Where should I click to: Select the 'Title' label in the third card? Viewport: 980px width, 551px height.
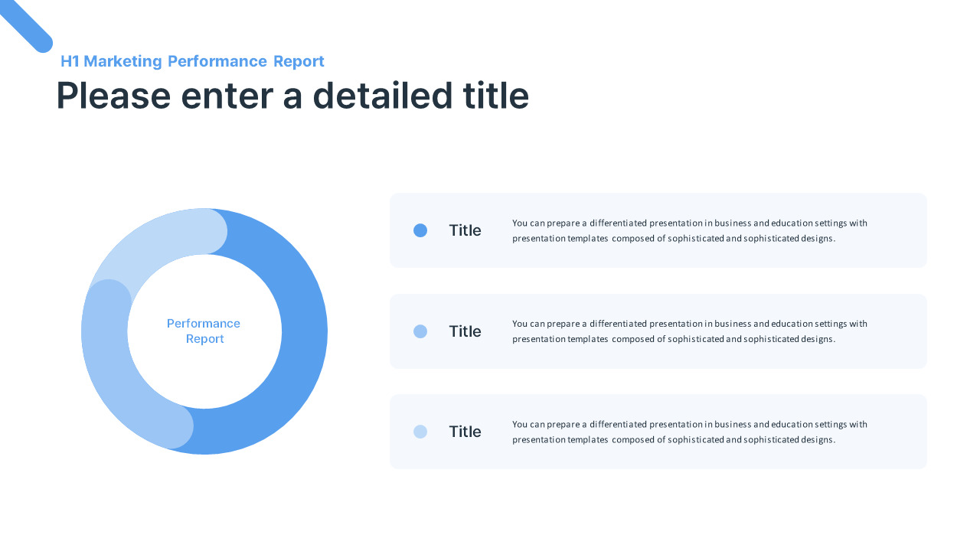click(465, 432)
